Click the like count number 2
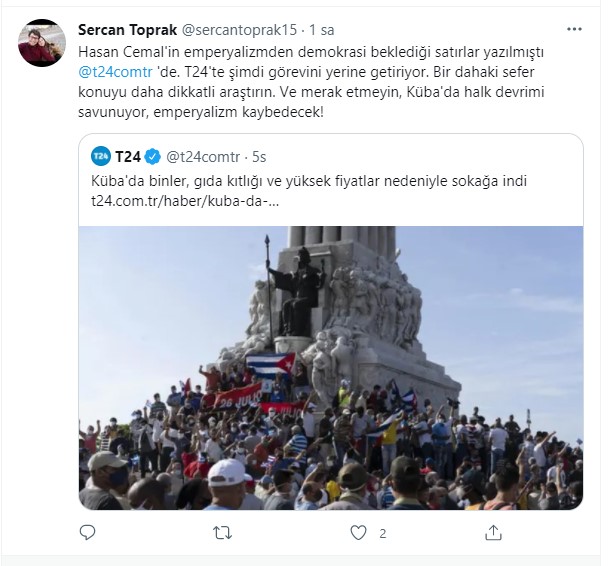Viewport: 609px width, 566px height. [383, 534]
